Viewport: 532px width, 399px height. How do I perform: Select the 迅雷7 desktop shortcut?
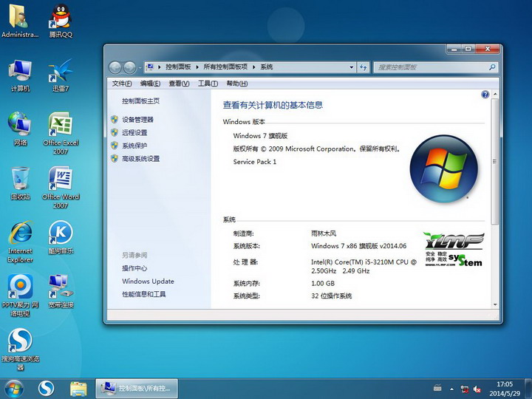pyautogui.click(x=61, y=75)
